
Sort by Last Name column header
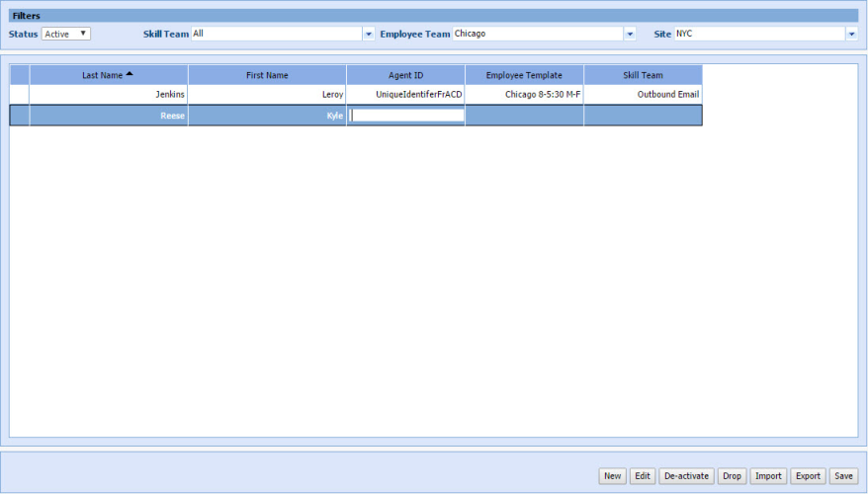(108, 75)
